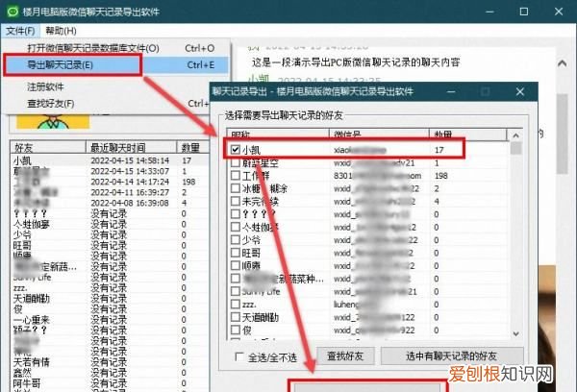This screenshot has height=392, width=577.
Task: Minimize the 聊天记录导出 dialog
Action: [451, 91]
